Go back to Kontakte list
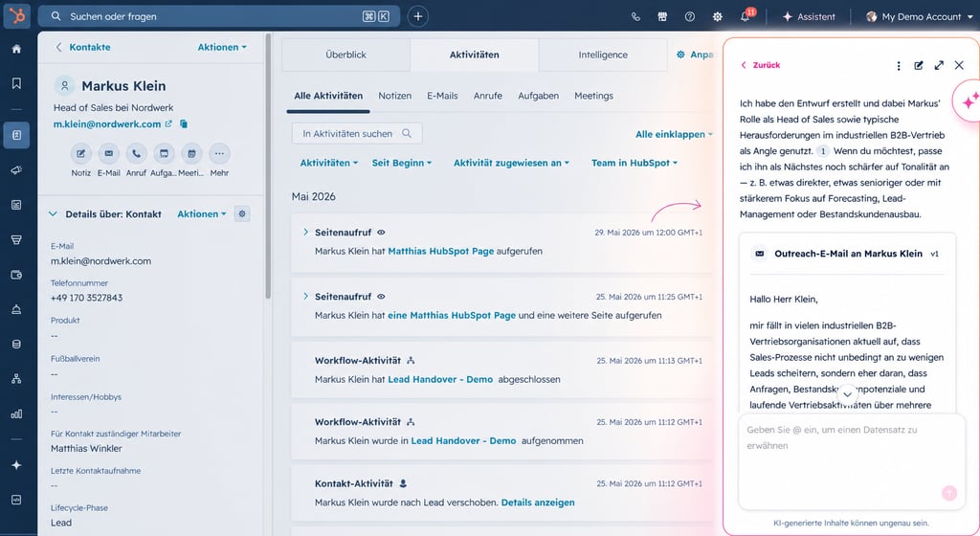 point(83,48)
